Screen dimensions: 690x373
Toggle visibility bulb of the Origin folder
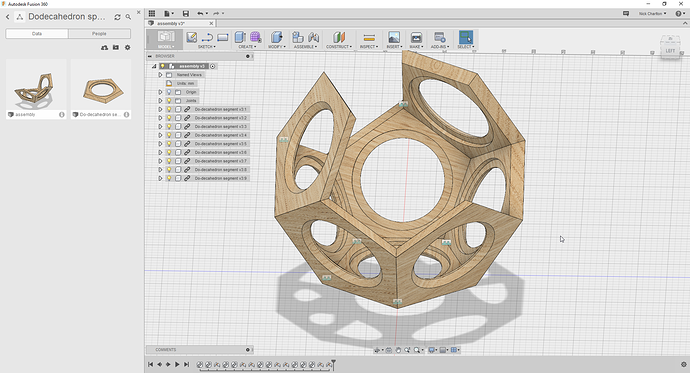click(x=169, y=92)
